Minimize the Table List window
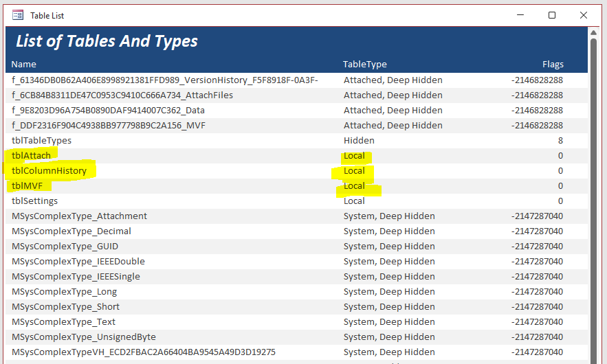 520,15
